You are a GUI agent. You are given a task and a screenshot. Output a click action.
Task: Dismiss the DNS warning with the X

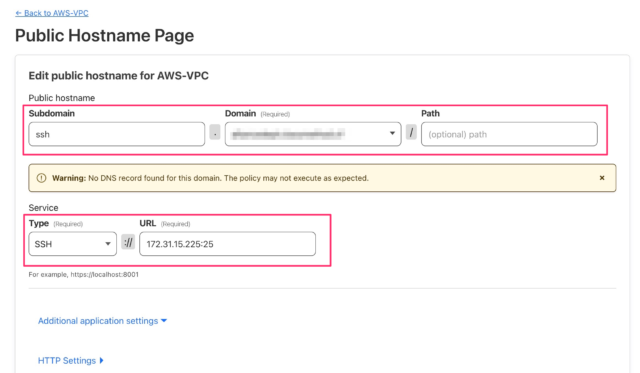point(602,178)
